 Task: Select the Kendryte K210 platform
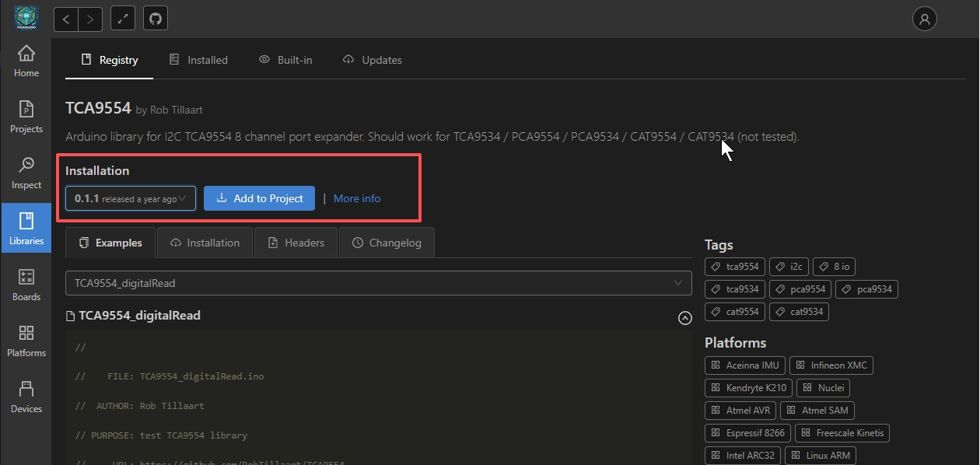[748, 388]
